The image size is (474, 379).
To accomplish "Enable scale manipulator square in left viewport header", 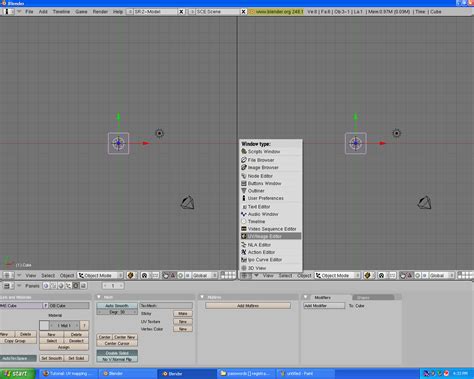I will tap(187, 275).
